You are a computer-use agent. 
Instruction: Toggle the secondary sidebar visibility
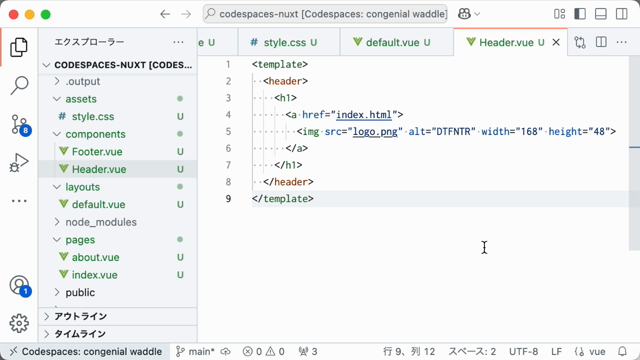tap(622, 14)
